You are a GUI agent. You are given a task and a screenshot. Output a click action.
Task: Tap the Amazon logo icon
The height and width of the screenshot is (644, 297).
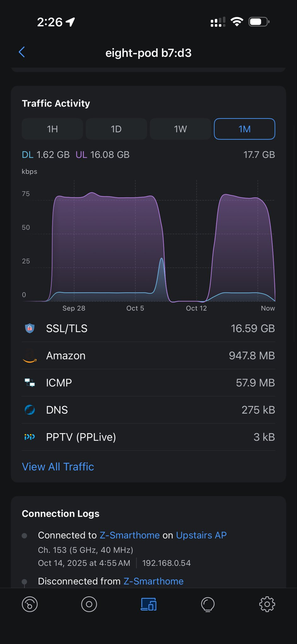click(30, 356)
